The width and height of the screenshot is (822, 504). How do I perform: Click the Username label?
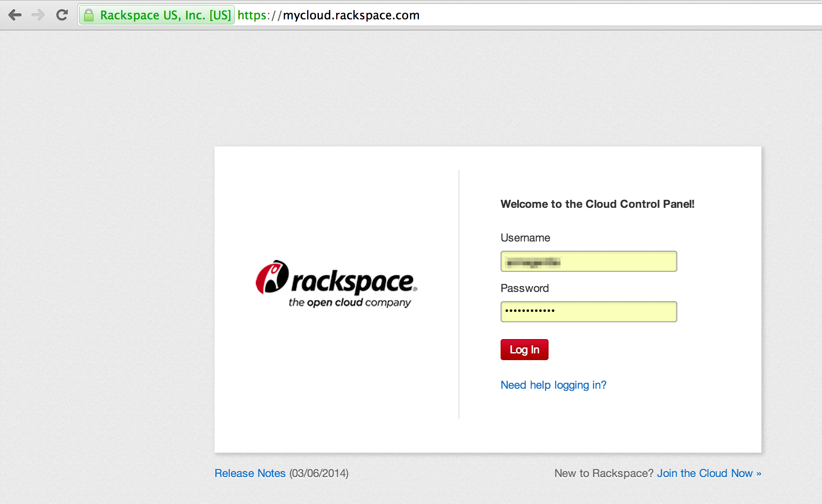pos(525,238)
